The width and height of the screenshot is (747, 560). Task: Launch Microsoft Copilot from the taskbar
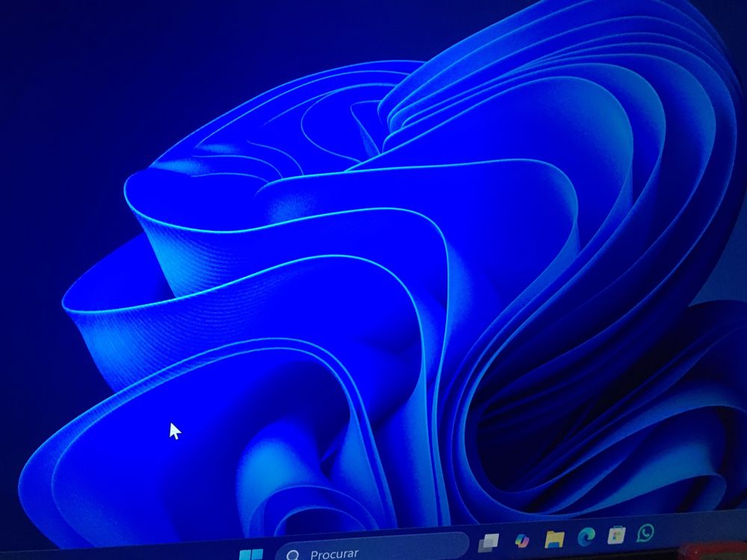pos(522,541)
